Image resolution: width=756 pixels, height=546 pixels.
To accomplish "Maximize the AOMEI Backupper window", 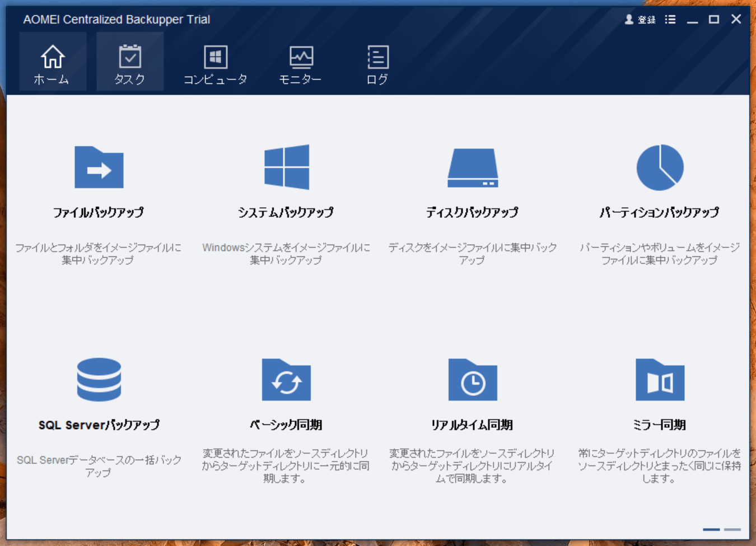I will coord(714,20).
